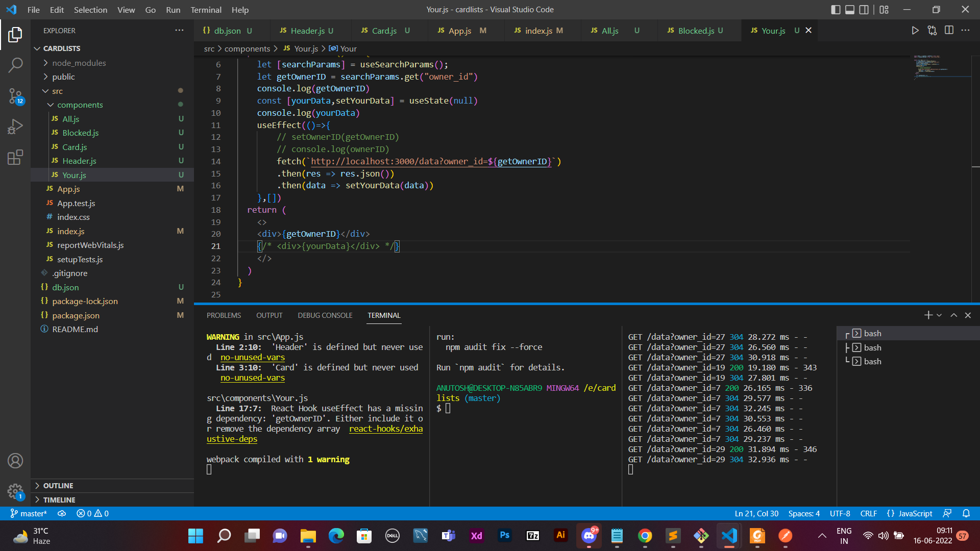The image size is (980, 551).
Task: Split the editor to the right
Action: [949, 30]
